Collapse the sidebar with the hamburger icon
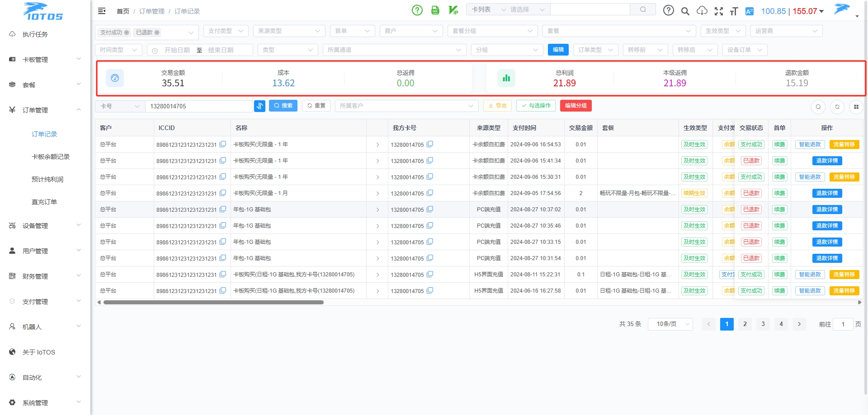This screenshot has width=868, height=415. 102,11
